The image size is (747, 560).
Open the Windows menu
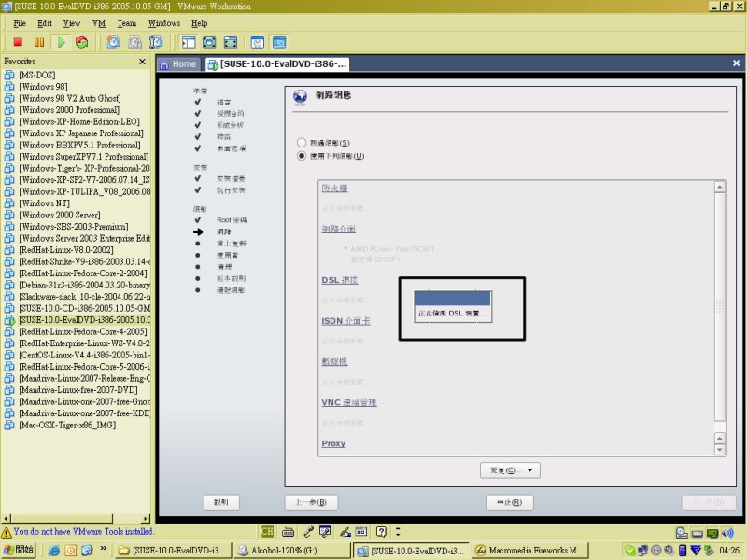(x=164, y=23)
